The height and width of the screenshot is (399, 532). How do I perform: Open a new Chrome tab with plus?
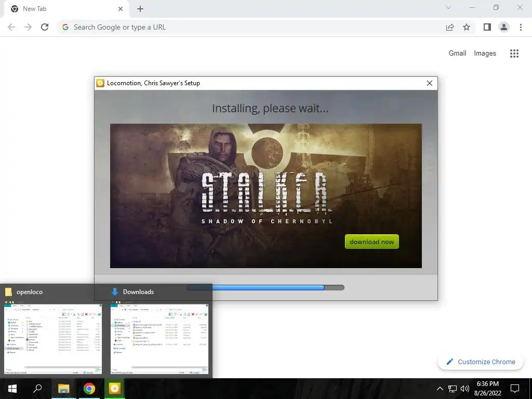[x=140, y=9]
